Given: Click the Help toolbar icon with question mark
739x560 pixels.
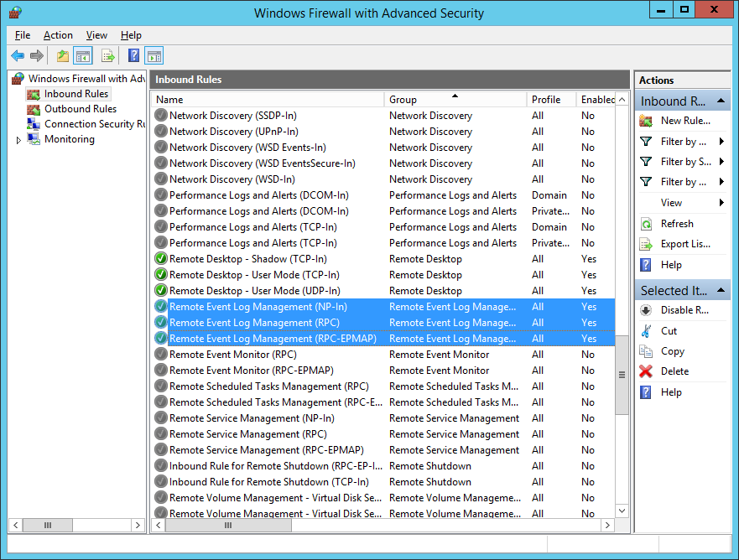Looking at the screenshot, I should tap(133, 55).
